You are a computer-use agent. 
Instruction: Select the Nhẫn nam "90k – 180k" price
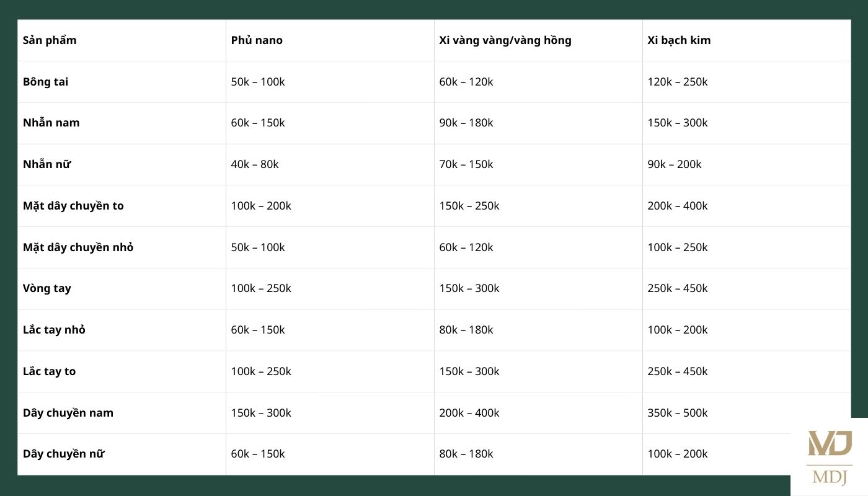click(466, 123)
